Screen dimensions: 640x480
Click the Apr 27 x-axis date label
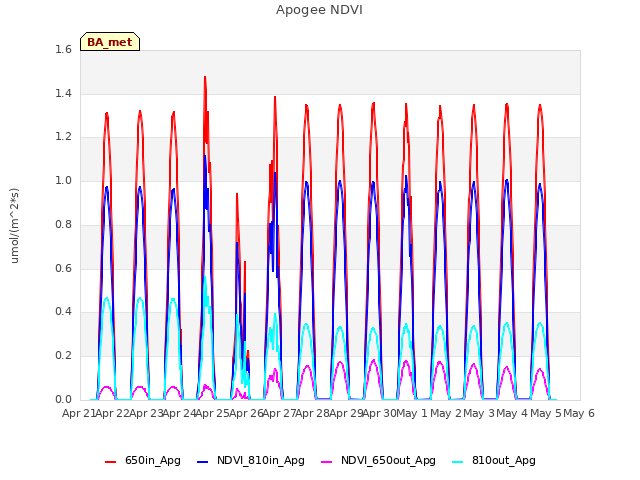(x=279, y=413)
